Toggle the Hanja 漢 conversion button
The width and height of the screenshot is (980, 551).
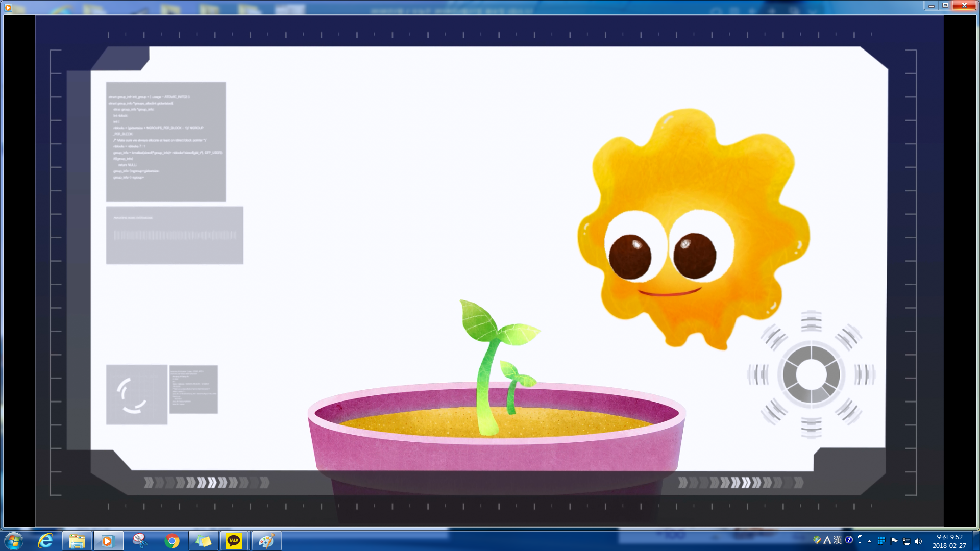click(x=838, y=540)
